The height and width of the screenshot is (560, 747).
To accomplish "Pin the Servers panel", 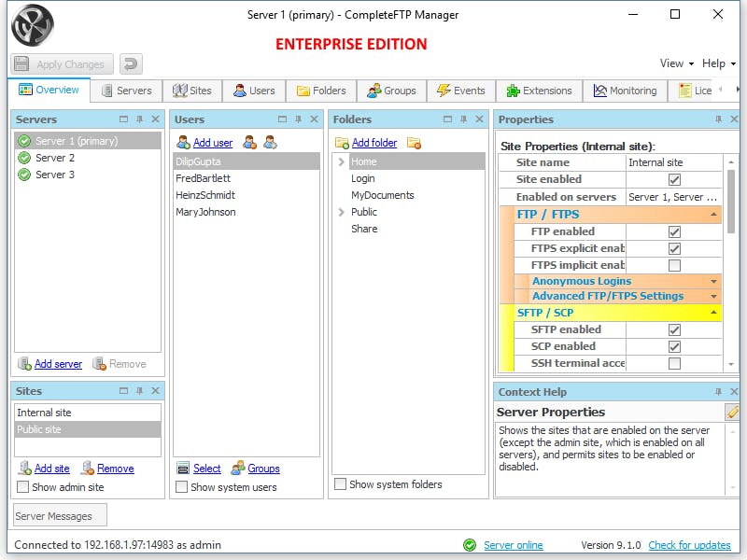I will pos(139,119).
